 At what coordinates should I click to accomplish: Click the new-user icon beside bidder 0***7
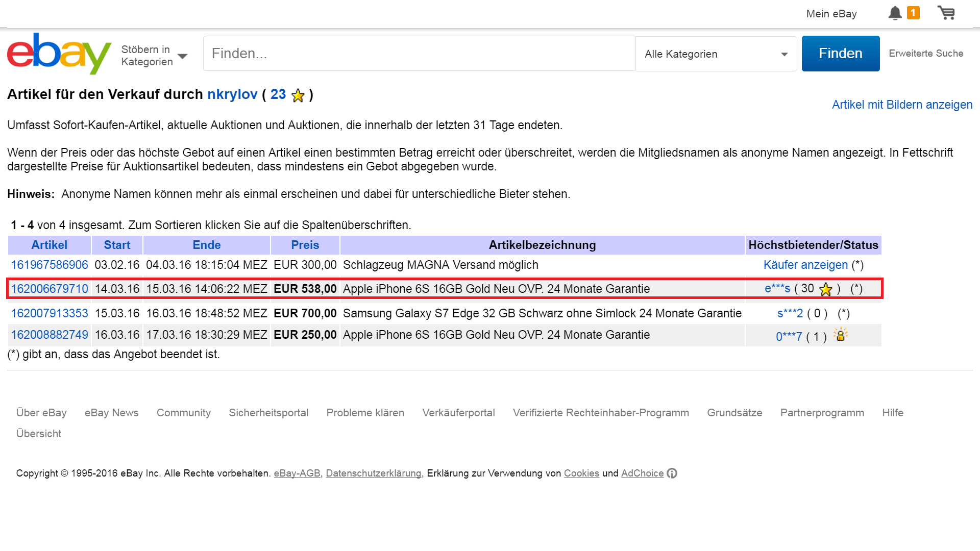pyautogui.click(x=840, y=335)
